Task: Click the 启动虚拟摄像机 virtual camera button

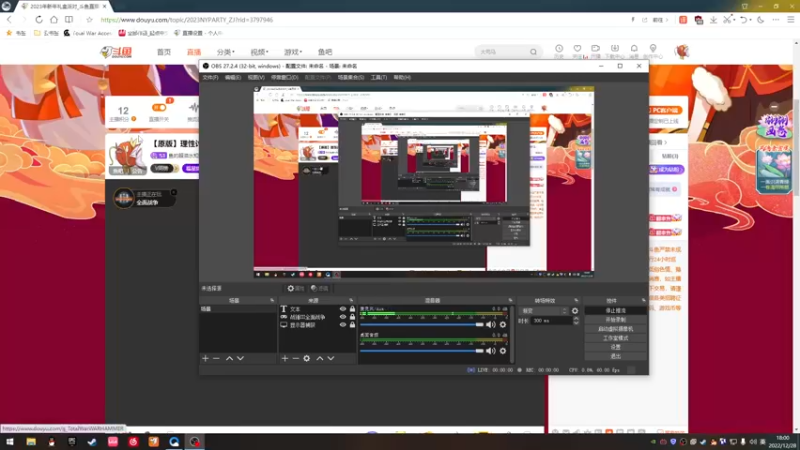Action: tap(615, 329)
